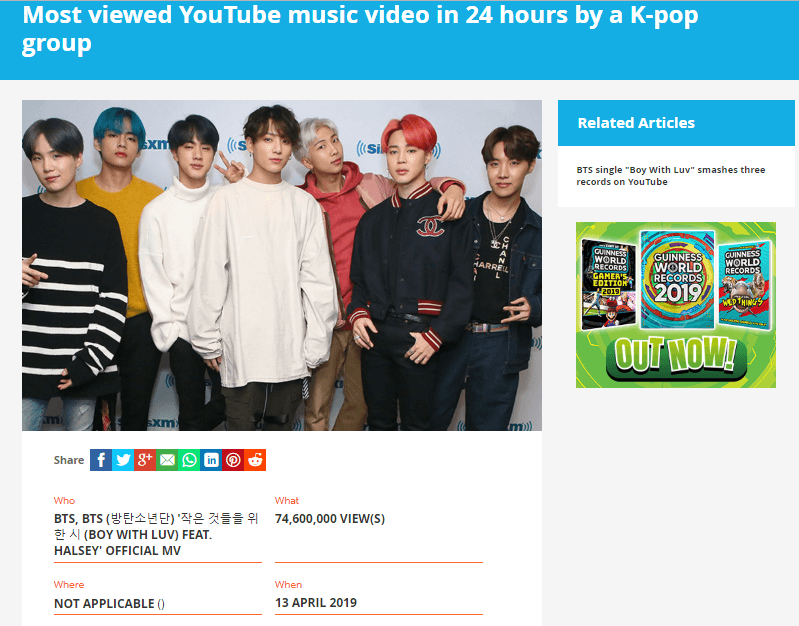The width and height of the screenshot is (799, 626).
Task: Share through the WhatsApp icon
Action: click(x=189, y=460)
